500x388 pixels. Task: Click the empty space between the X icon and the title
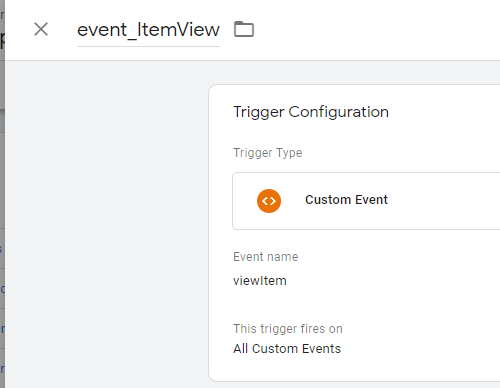pyautogui.click(x=63, y=29)
